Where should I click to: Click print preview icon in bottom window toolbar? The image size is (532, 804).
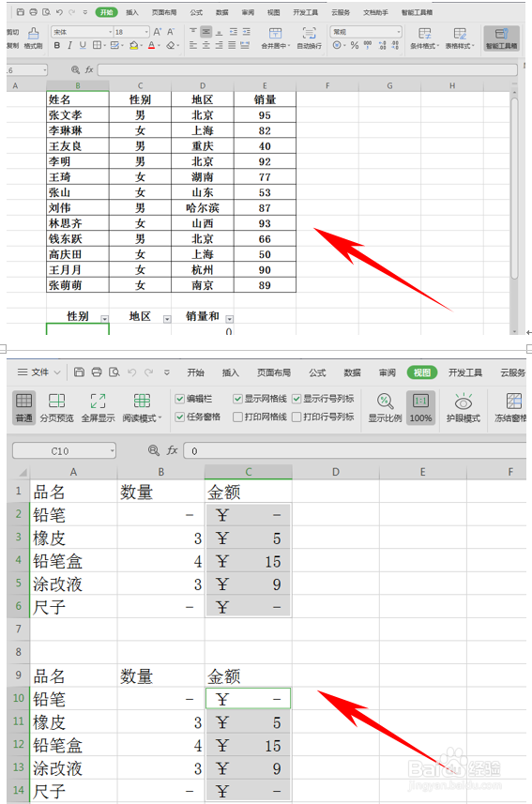click(114, 372)
